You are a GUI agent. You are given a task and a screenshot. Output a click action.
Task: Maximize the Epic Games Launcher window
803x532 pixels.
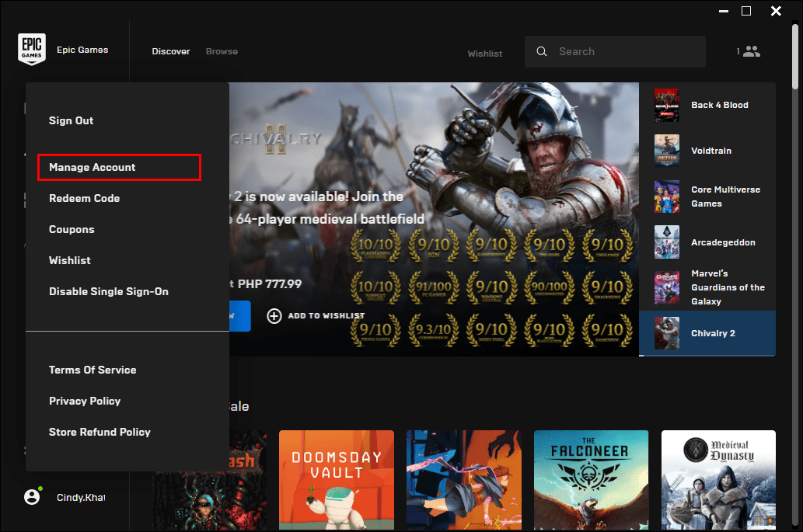(x=746, y=11)
